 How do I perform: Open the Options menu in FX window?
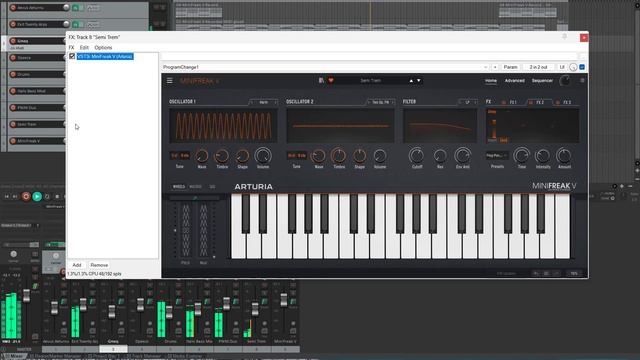coord(103,47)
